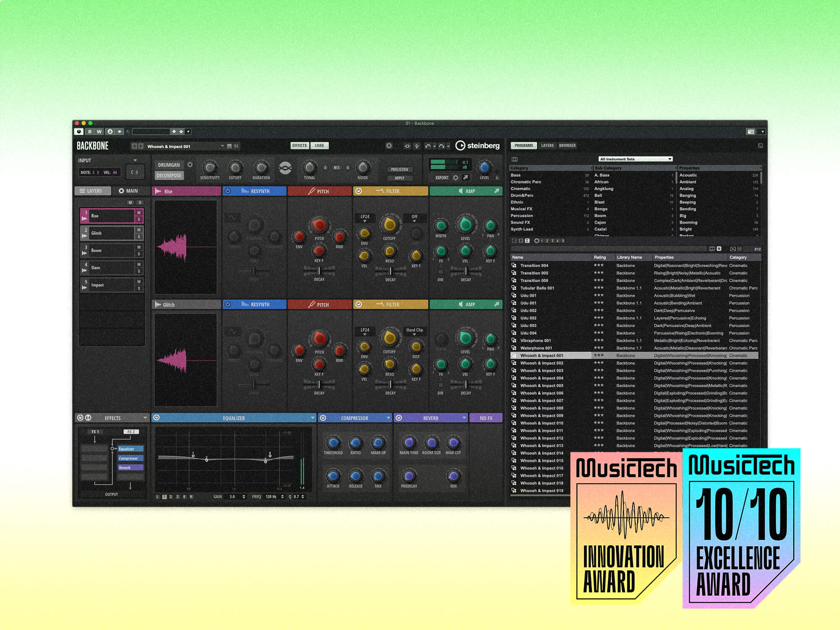Load next program arrow beside Whoosh & Impact 001

click(141, 146)
